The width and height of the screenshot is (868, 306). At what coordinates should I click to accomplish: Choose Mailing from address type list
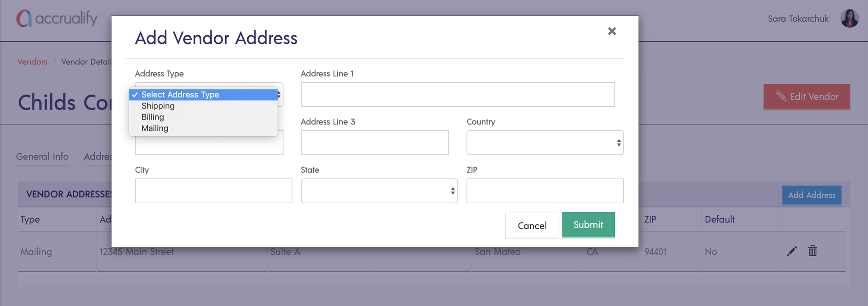pyautogui.click(x=203, y=129)
